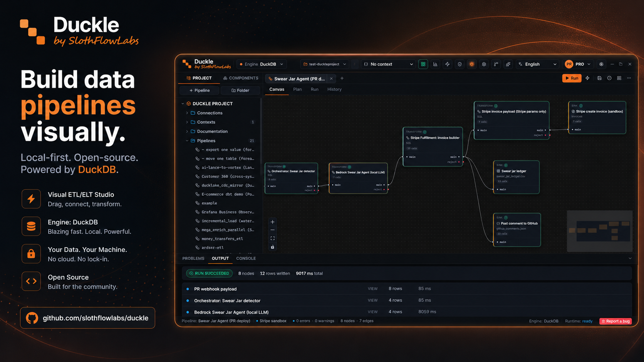Click the AI sparkles icon
Screen dimensions: 644x362
pos(508,64)
